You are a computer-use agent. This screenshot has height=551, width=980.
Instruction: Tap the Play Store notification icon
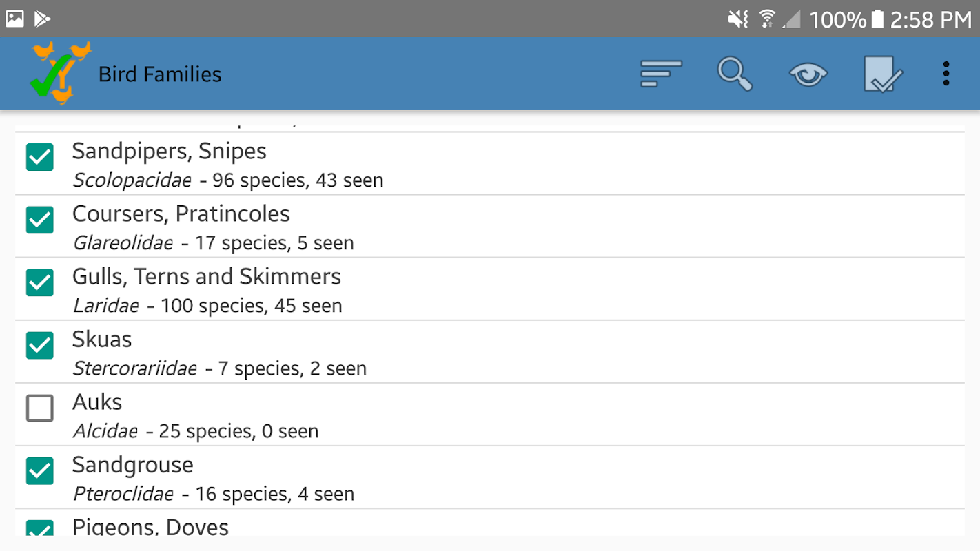43,19
